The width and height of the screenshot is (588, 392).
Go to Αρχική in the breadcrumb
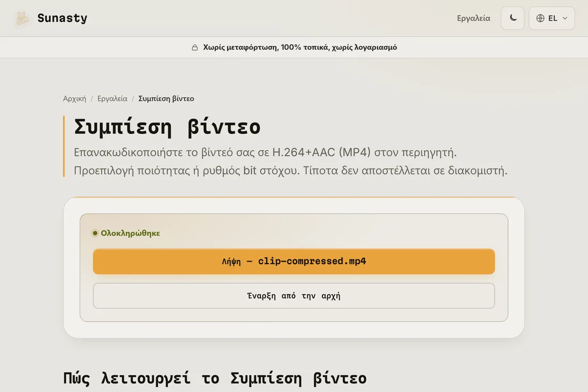pyautogui.click(x=75, y=98)
